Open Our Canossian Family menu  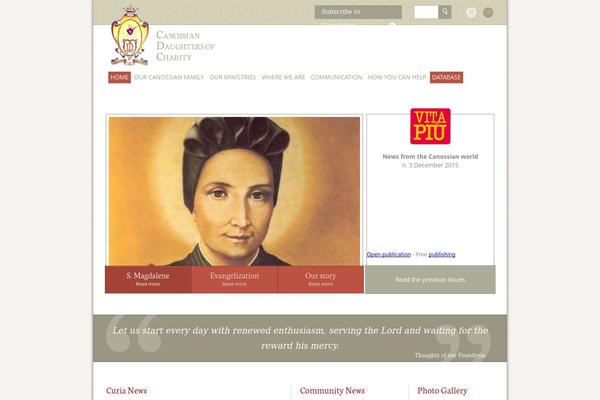(x=169, y=77)
